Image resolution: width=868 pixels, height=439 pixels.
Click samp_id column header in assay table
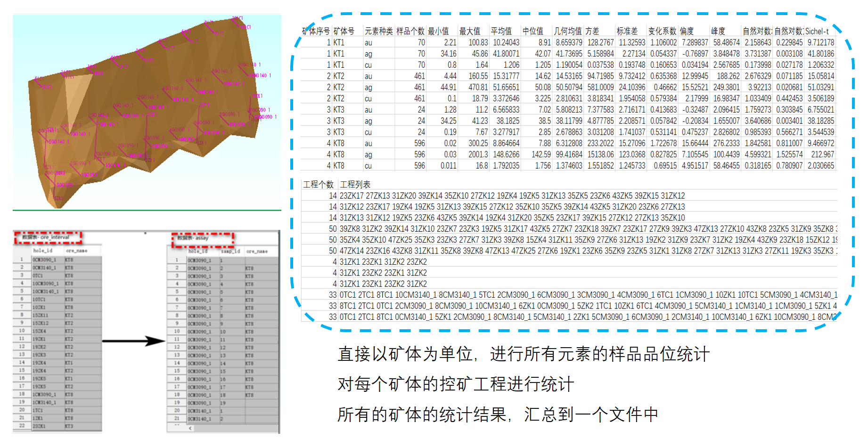point(230,251)
